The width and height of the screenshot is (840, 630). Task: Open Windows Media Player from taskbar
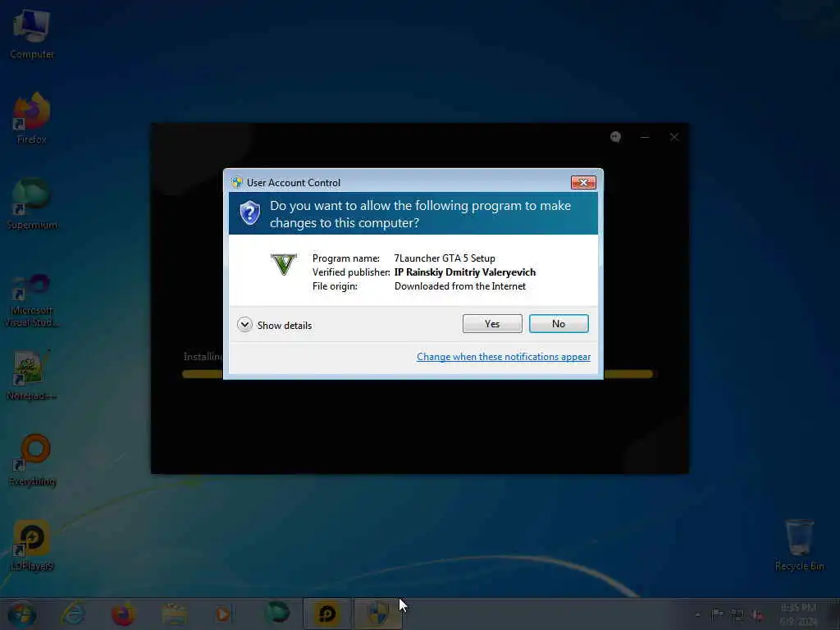pyautogui.click(x=224, y=614)
